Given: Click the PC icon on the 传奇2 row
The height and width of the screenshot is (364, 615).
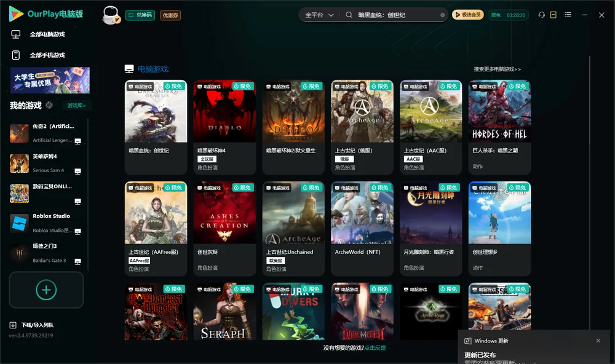Looking at the screenshot, I should coord(77,141).
